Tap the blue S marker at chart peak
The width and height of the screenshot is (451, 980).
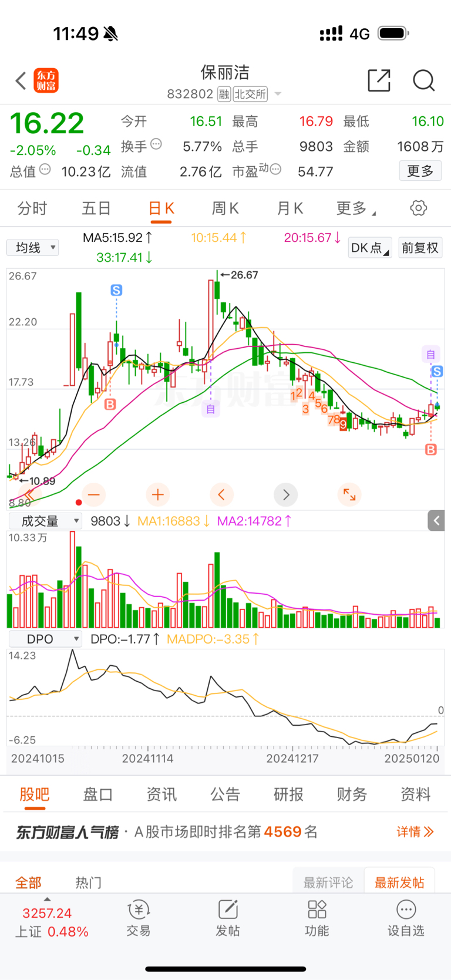point(116,290)
